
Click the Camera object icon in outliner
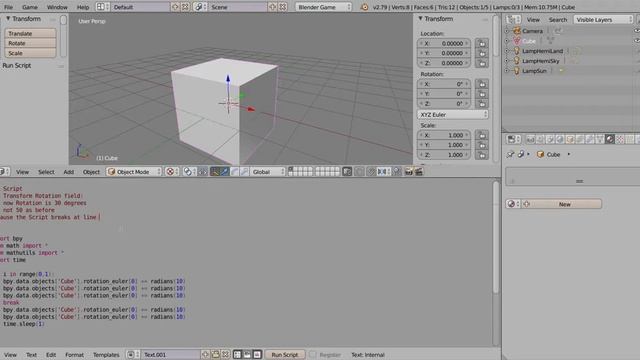coord(517,31)
